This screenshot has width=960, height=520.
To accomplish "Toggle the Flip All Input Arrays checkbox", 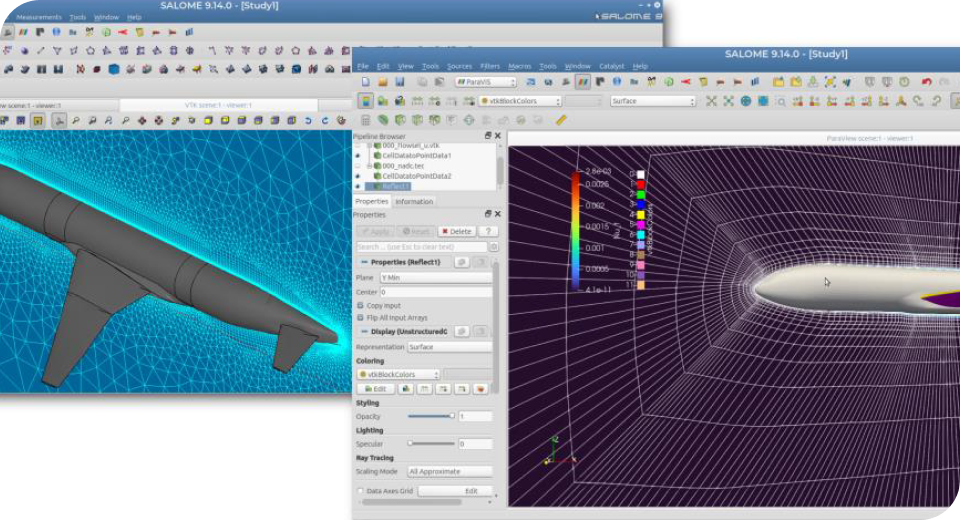I will 361,317.
